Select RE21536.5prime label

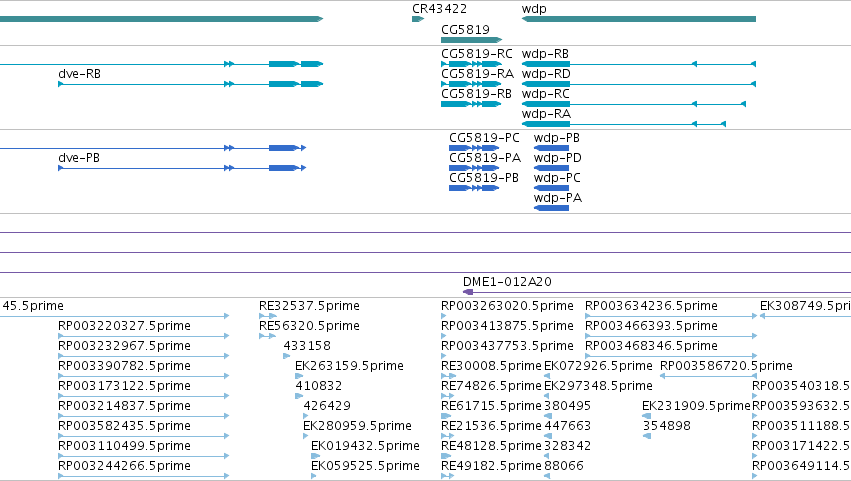tap(491, 426)
